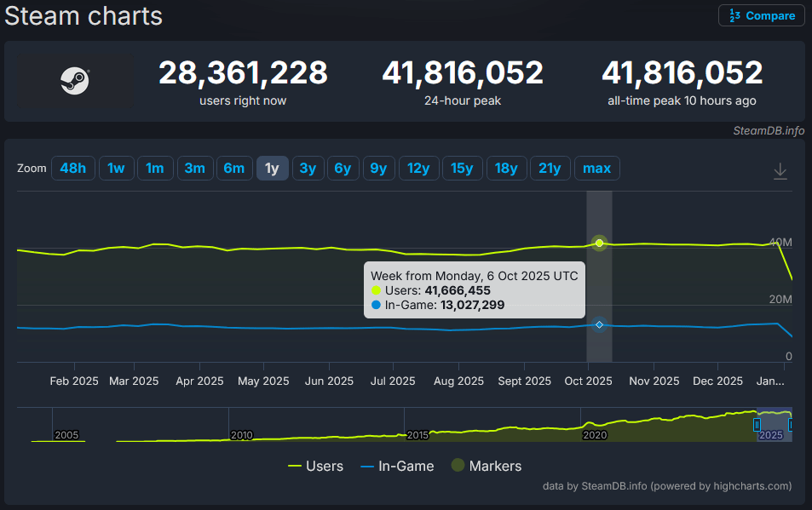Click the Users point marker on chart
This screenshot has height=510, width=812.
pos(599,244)
